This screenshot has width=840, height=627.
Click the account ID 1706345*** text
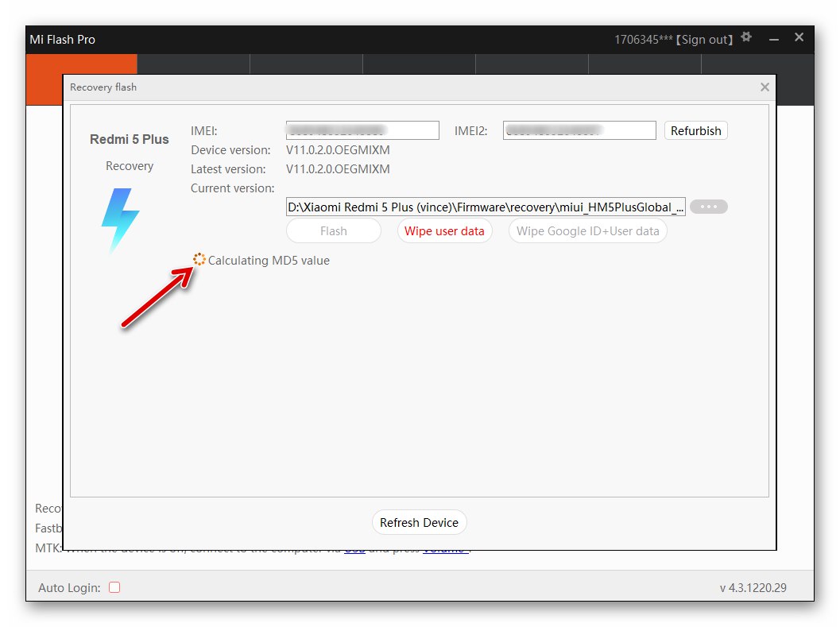[644, 40]
